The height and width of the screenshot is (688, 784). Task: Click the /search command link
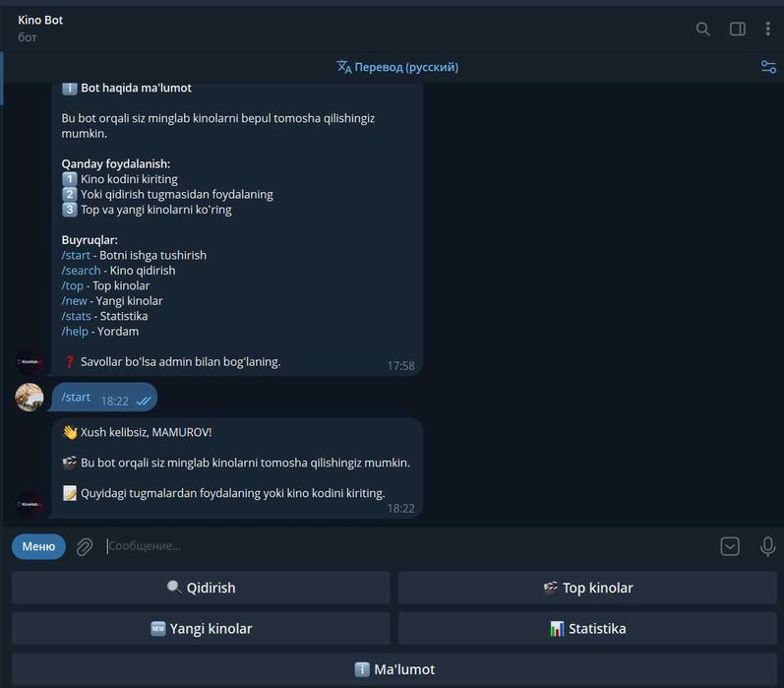(x=81, y=271)
